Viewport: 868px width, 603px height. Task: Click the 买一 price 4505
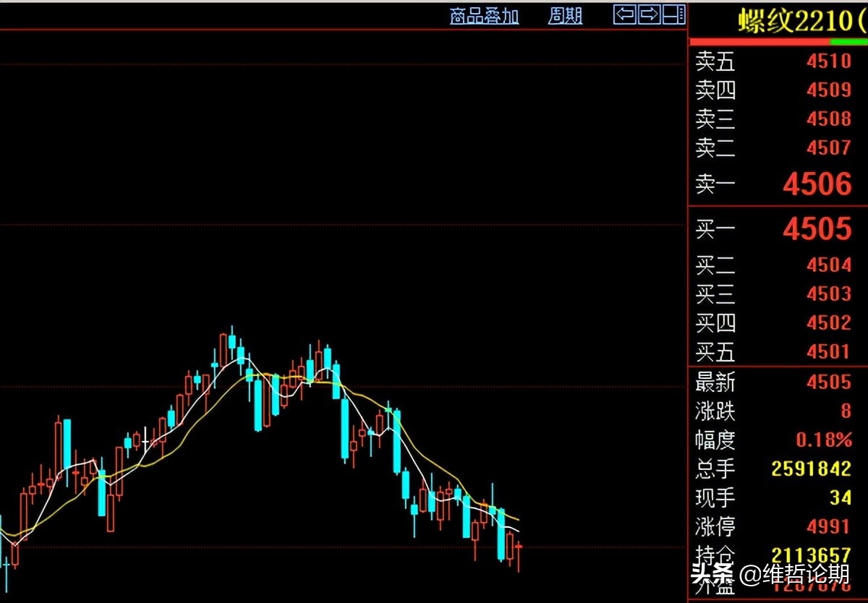pos(817,229)
